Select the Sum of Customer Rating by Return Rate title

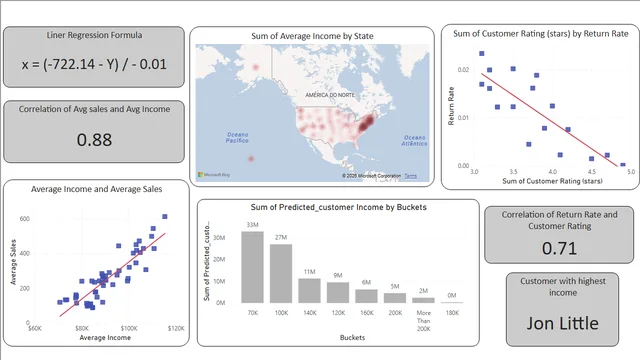point(541,34)
